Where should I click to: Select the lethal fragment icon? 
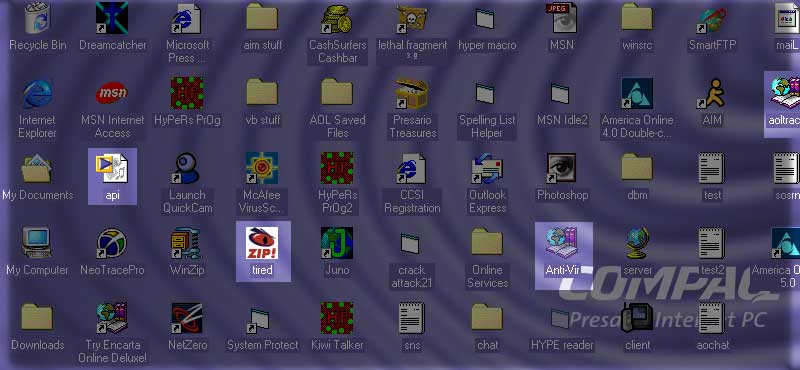click(412, 18)
